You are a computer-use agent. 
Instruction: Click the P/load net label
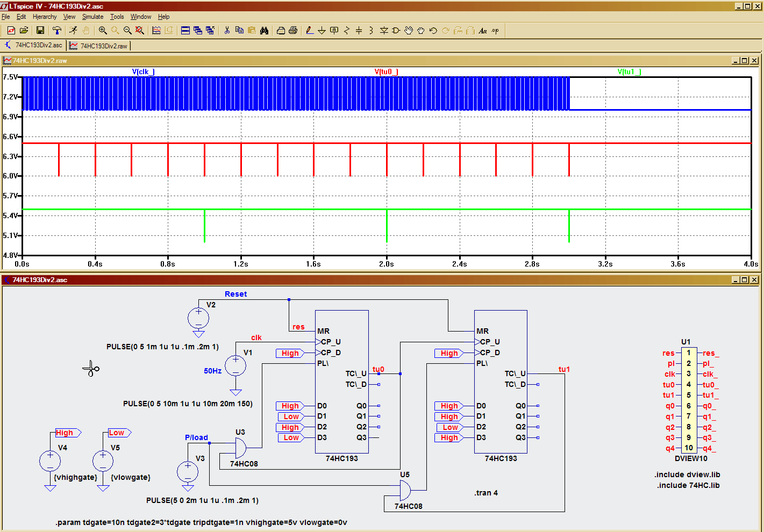pos(196,437)
